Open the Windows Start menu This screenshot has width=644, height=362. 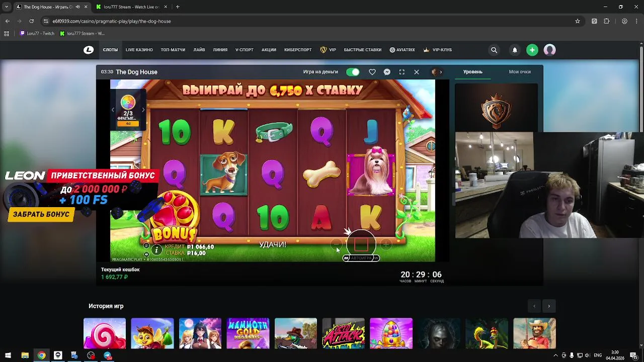(x=8, y=355)
